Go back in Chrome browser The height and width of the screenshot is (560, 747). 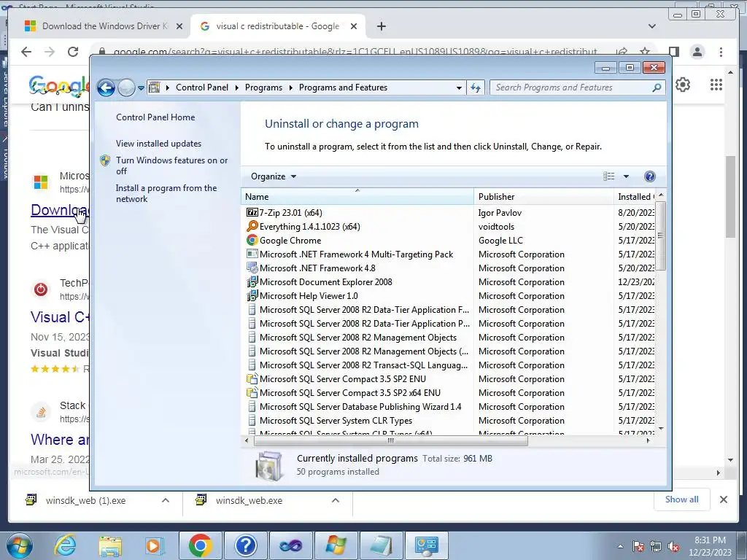[x=26, y=52]
